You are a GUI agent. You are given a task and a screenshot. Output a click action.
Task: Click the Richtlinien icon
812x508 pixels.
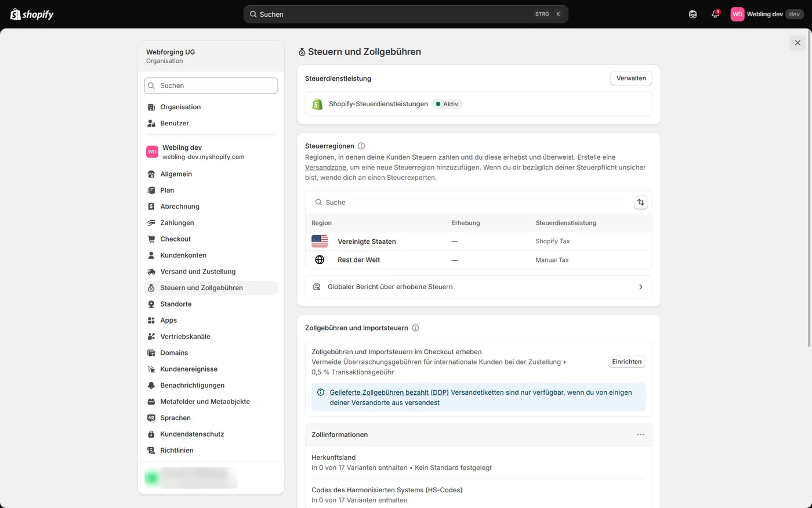pos(151,451)
